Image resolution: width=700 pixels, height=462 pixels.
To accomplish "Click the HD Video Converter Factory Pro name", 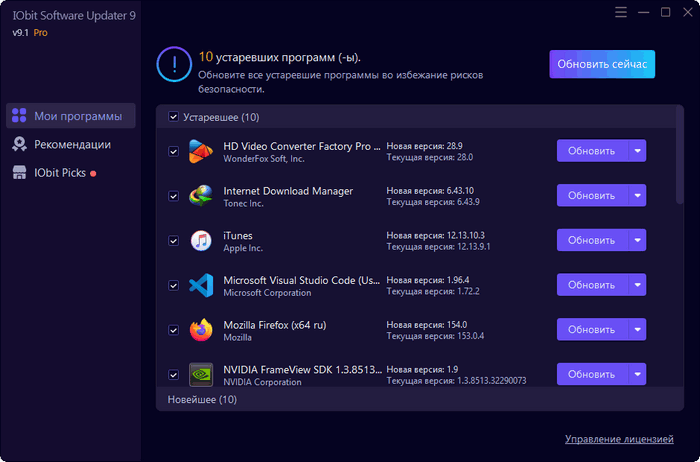I will (302, 146).
